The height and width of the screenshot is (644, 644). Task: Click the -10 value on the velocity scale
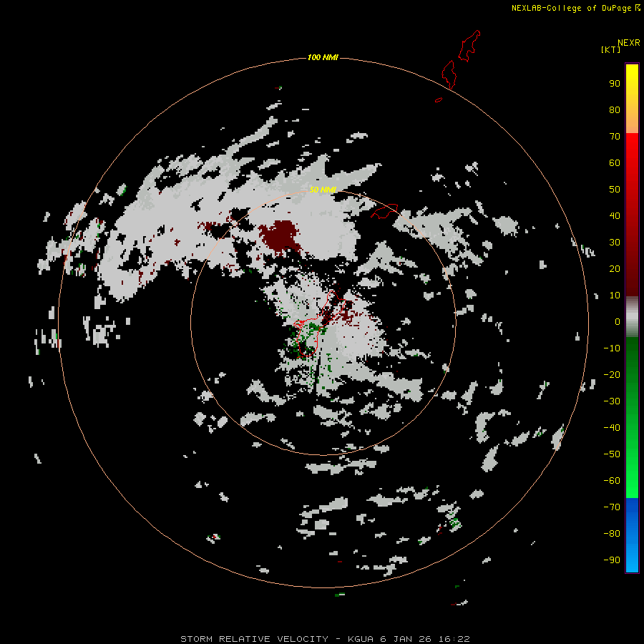pyautogui.click(x=612, y=348)
